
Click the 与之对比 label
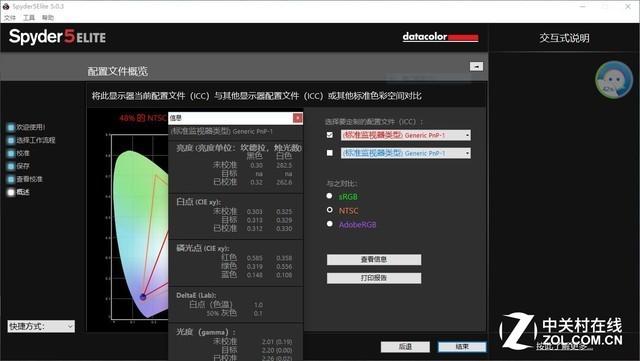pos(342,184)
